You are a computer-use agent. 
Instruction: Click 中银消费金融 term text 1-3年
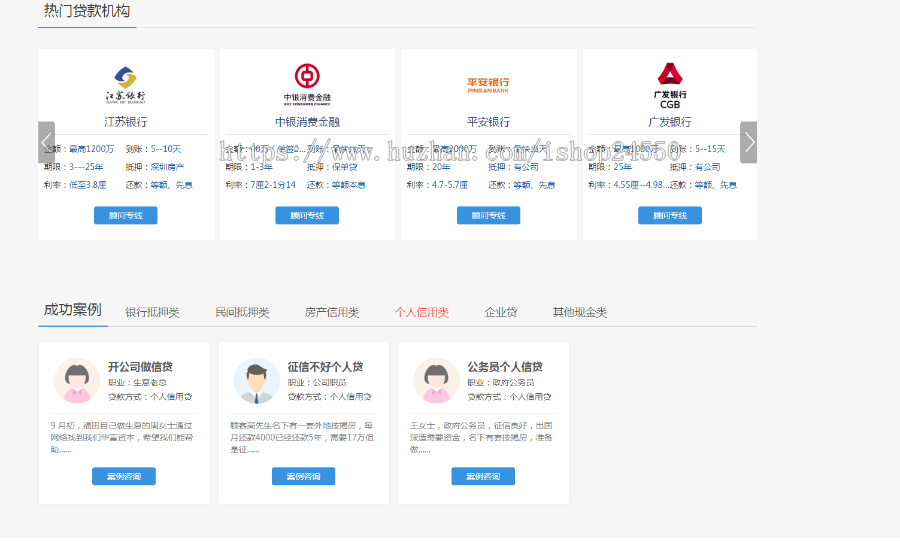click(262, 167)
